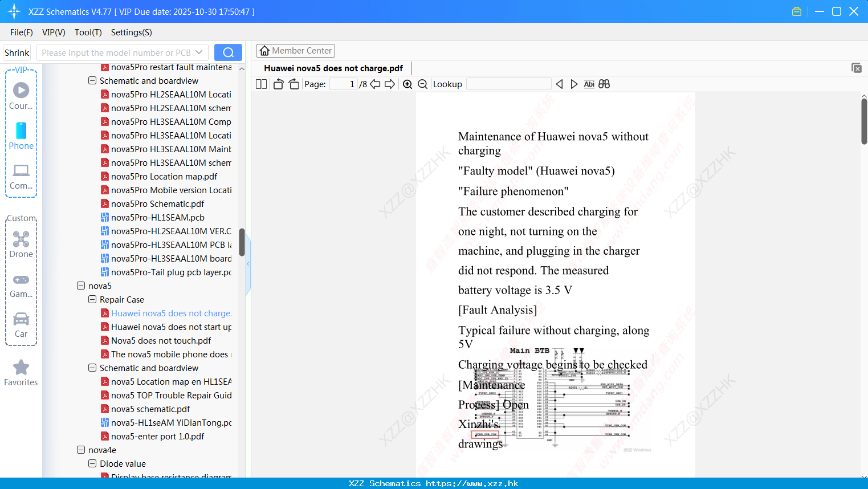Click the yellow toolbox icon in title bar
868x489 pixels.
tap(797, 11)
